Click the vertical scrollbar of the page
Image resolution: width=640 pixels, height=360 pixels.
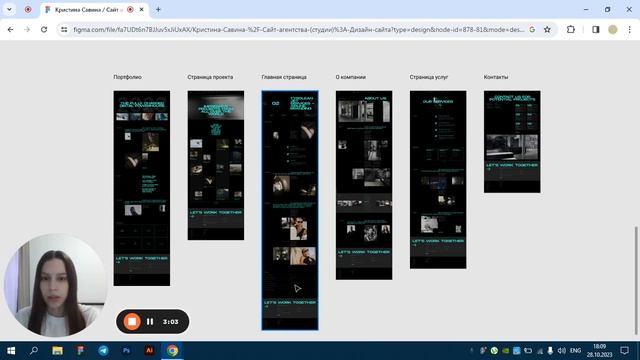(636, 280)
